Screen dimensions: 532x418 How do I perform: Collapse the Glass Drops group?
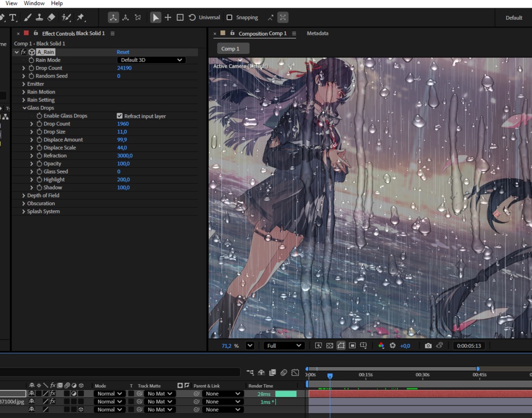click(24, 108)
